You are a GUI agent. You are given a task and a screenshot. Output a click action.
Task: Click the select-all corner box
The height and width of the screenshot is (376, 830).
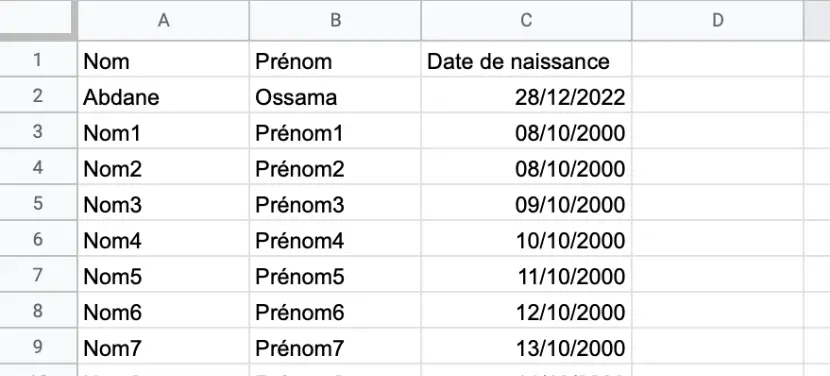click(38, 20)
